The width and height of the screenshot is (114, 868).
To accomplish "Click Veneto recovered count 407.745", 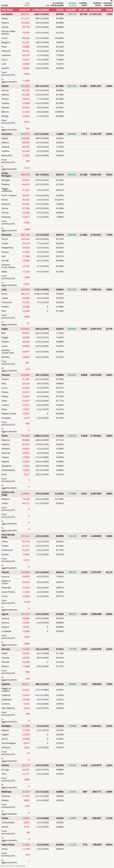I will pos(72,86).
